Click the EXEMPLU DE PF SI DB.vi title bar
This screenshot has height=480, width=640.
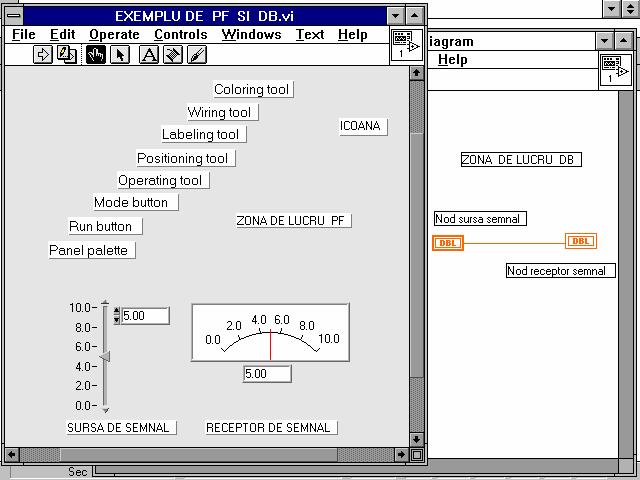[204, 16]
